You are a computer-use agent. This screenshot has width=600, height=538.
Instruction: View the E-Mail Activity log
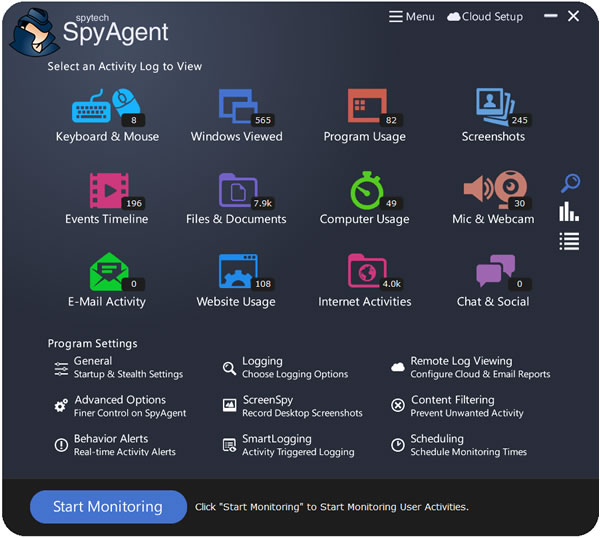click(x=106, y=274)
